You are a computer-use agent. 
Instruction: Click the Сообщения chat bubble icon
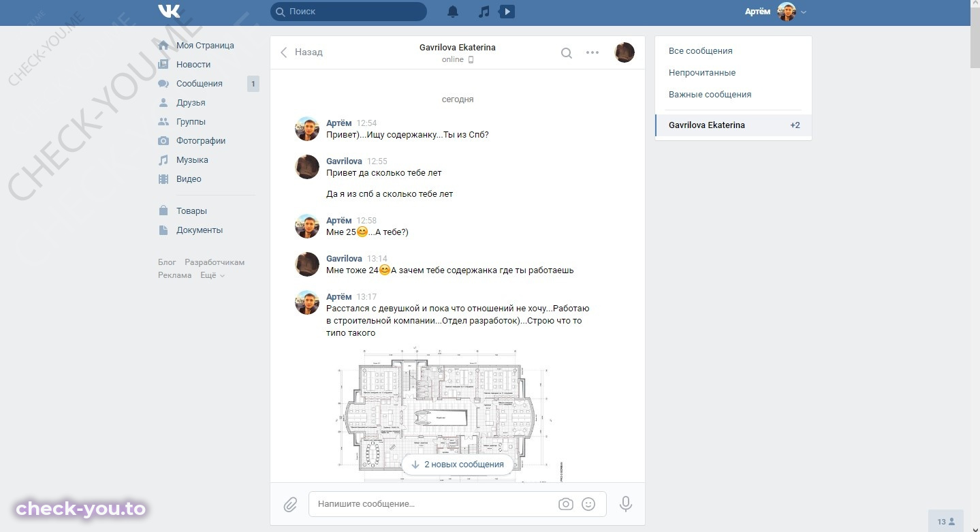163,84
